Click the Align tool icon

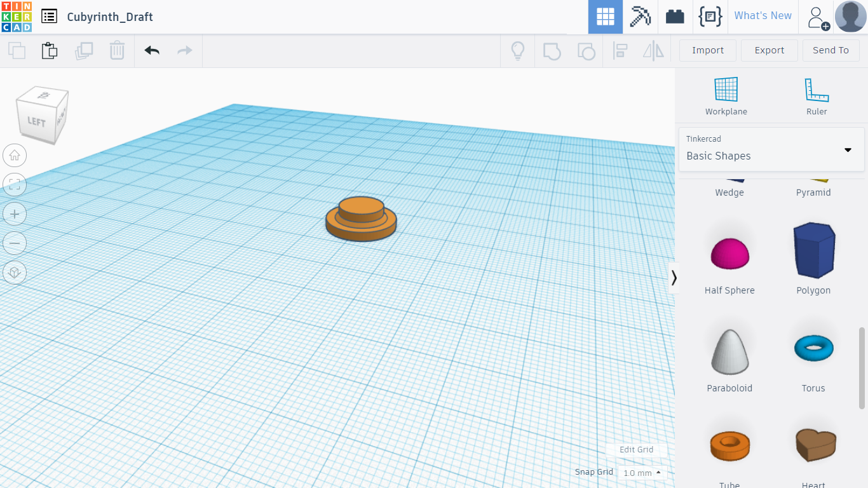620,51
